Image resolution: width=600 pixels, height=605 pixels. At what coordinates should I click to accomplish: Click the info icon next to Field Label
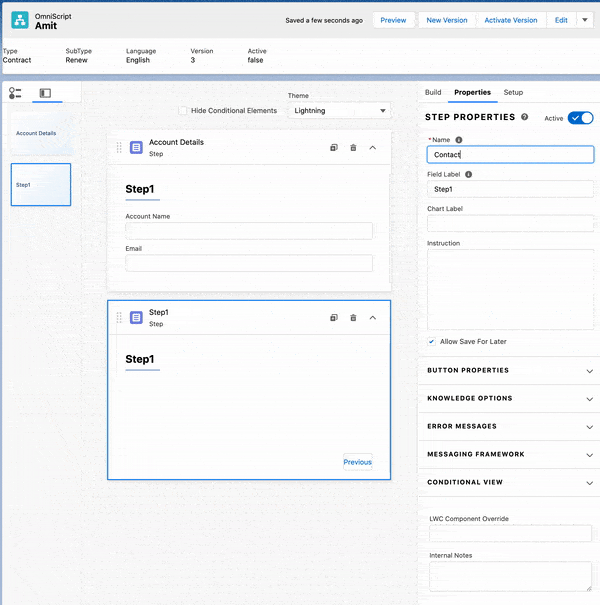[x=469, y=174]
